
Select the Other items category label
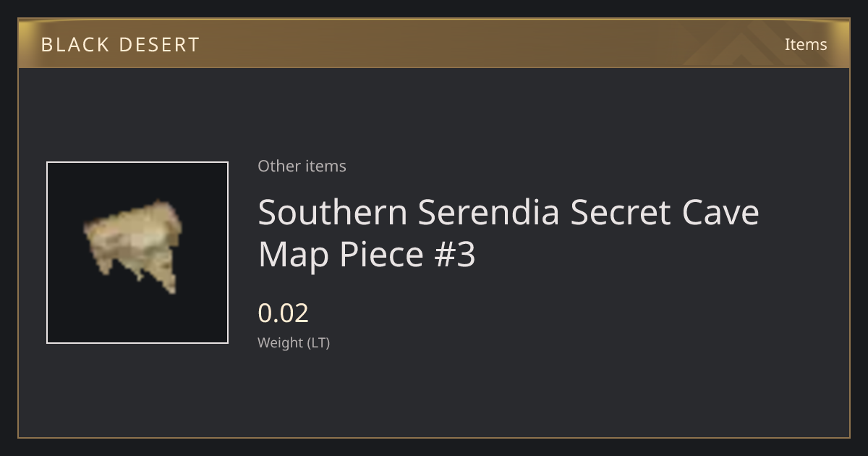[302, 166]
